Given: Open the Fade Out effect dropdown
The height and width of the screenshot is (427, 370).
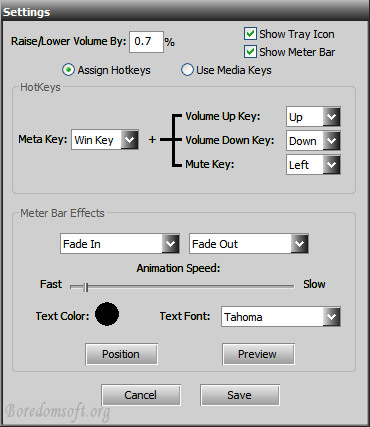Looking at the screenshot, I should pyautogui.click(x=249, y=244).
